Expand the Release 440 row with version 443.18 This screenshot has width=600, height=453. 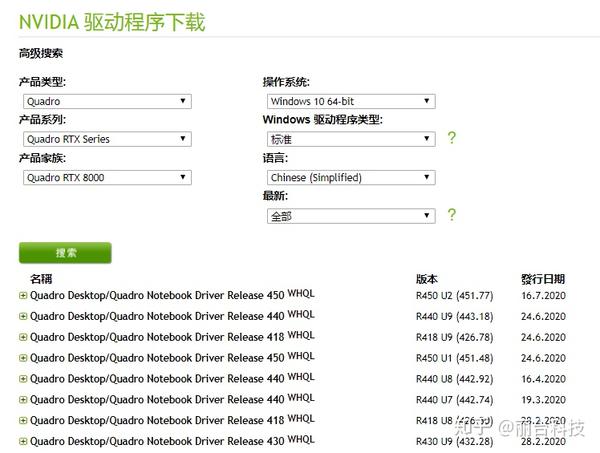tap(23, 316)
